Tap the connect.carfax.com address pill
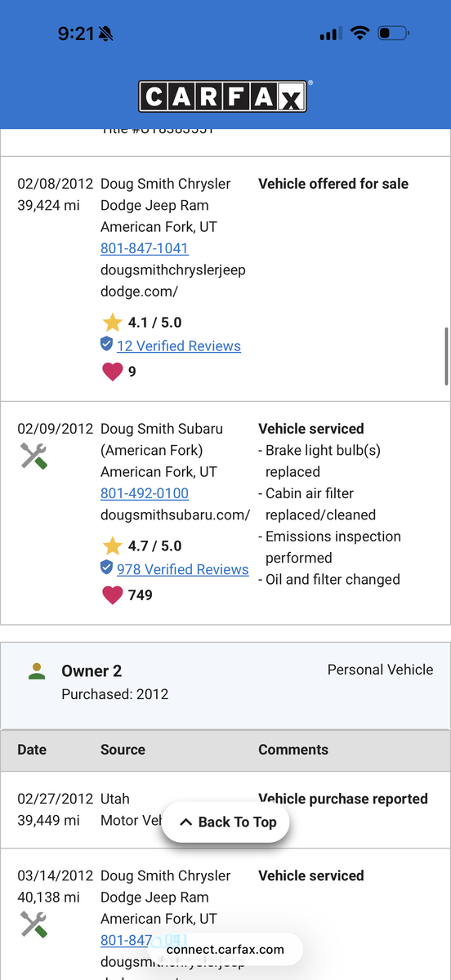Image resolution: width=451 pixels, height=980 pixels. tap(225, 949)
